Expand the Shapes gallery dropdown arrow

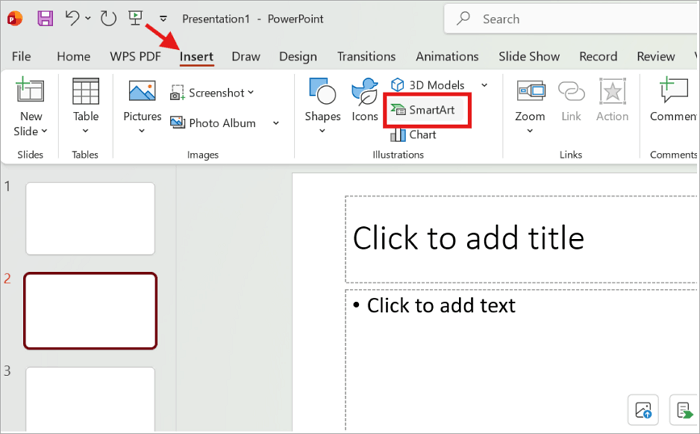pyautogui.click(x=322, y=131)
